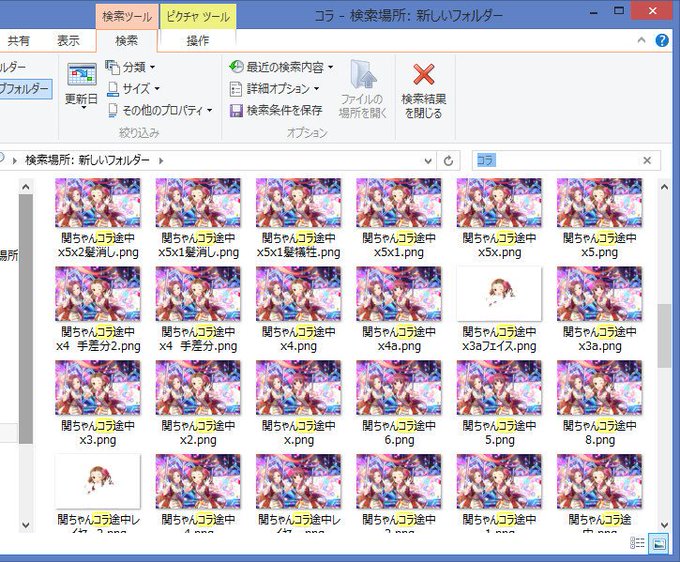Select thumbnail x4 手差分.png
This screenshot has height=562, width=680.
[198, 294]
